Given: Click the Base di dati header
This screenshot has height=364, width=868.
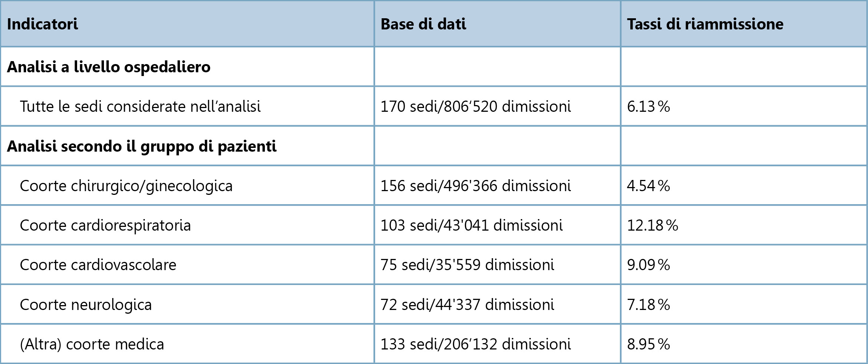Looking at the screenshot, I should [423, 24].
